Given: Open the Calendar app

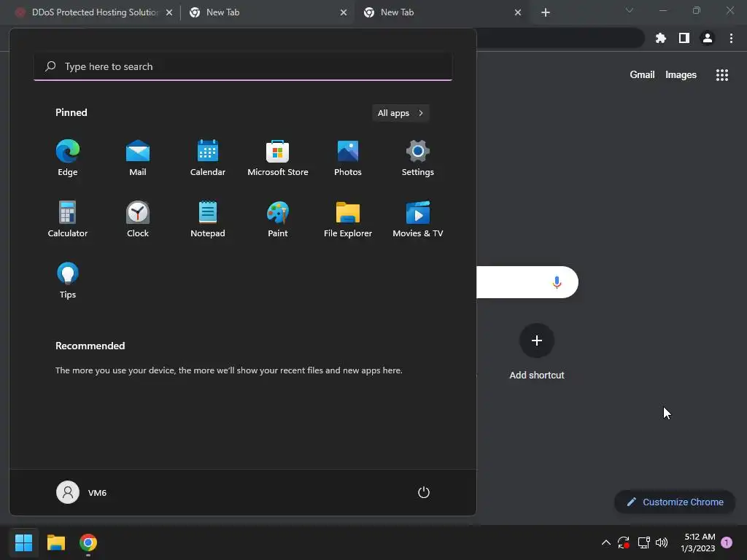Looking at the screenshot, I should pyautogui.click(x=208, y=157).
